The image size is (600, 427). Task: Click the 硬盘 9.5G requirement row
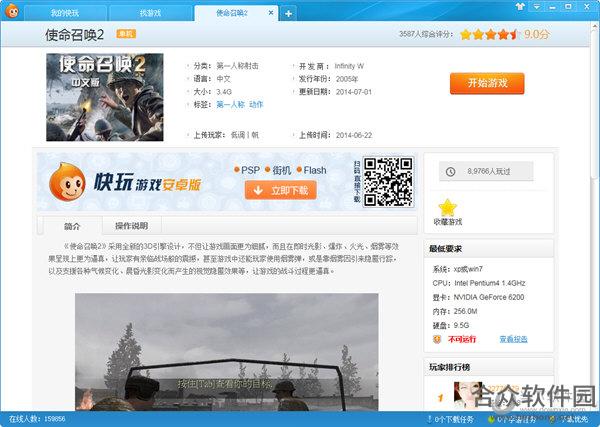pyautogui.click(x=451, y=326)
